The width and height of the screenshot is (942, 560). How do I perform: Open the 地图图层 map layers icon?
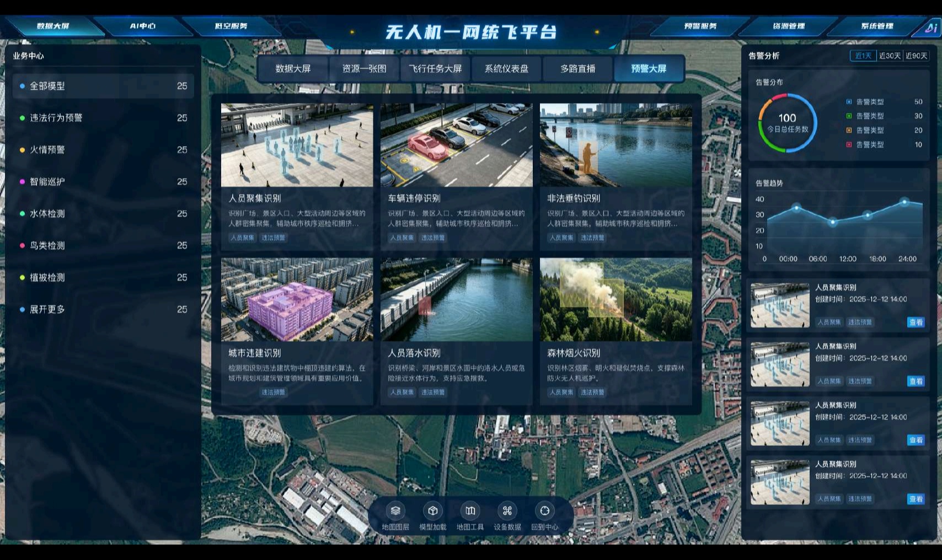click(x=395, y=510)
